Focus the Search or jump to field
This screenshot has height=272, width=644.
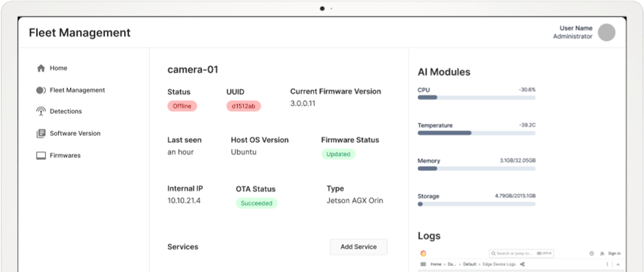521,253
